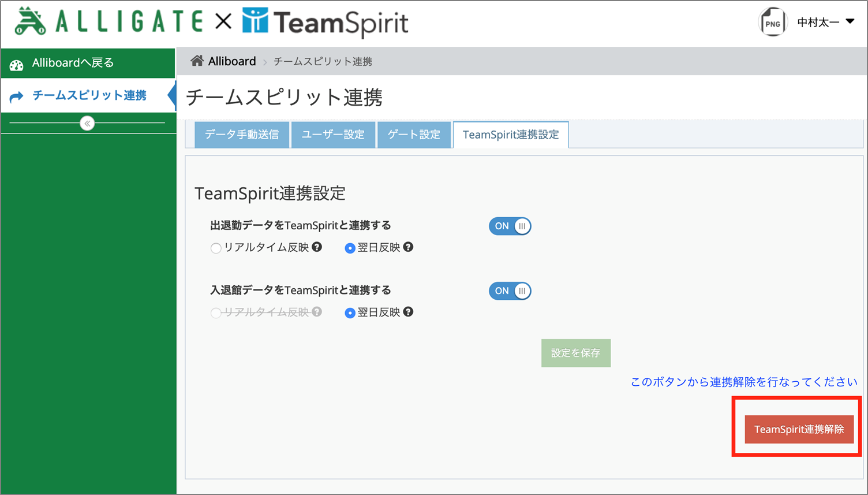The width and height of the screenshot is (868, 495).
Task: Click the share arrow icon in sidebar
Action: pos(17,96)
